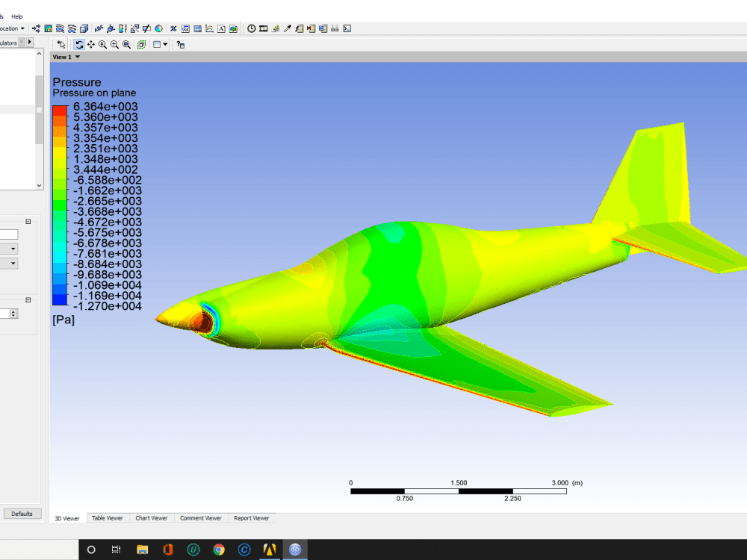Toggle the green Highlighting icon
The width and height of the screenshot is (747, 560).
(141, 44)
